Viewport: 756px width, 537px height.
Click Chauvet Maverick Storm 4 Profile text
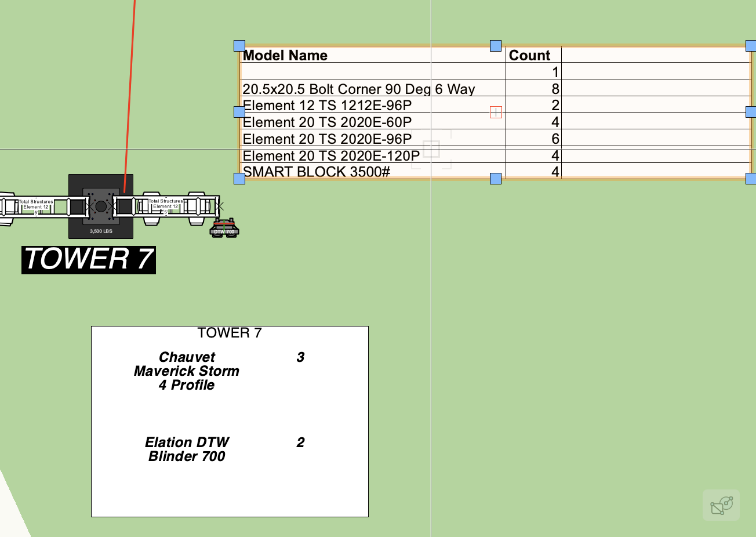tap(187, 371)
